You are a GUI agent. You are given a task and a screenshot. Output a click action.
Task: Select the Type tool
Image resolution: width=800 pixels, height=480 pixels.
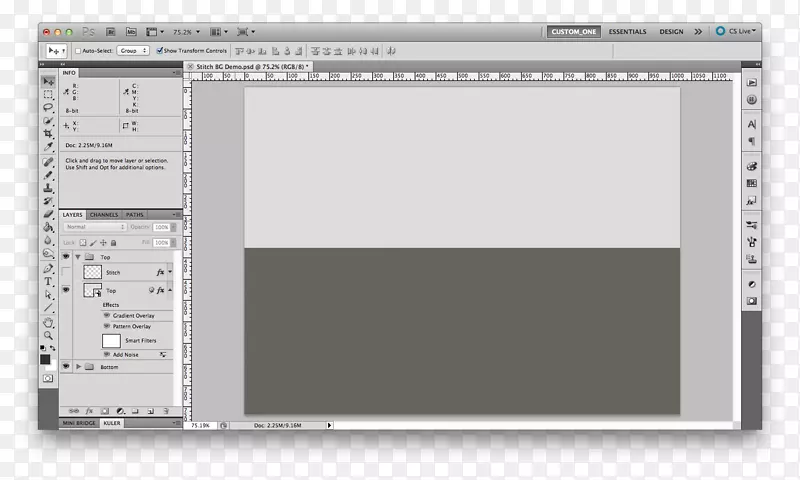47,282
